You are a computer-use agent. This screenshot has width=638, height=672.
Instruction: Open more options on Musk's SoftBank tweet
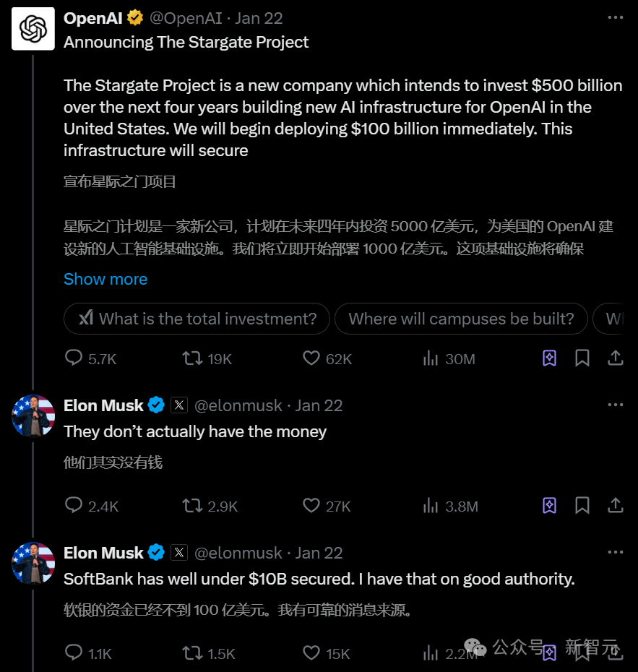coord(615,552)
